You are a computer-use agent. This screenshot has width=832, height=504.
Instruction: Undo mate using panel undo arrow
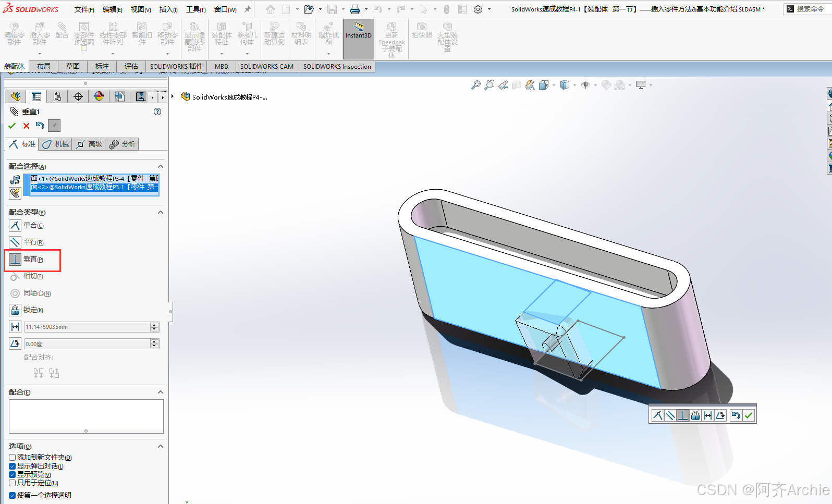pyautogui.click(x=40, y=126)
